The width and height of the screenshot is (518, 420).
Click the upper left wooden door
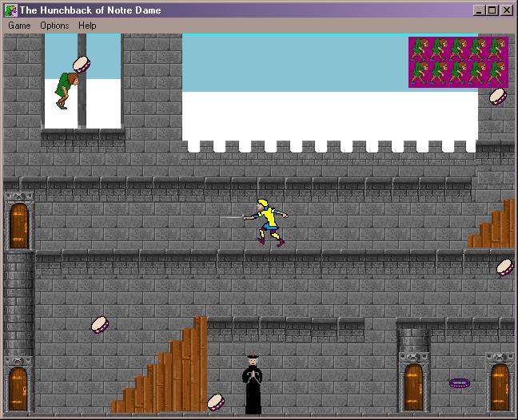coord(19,226)
